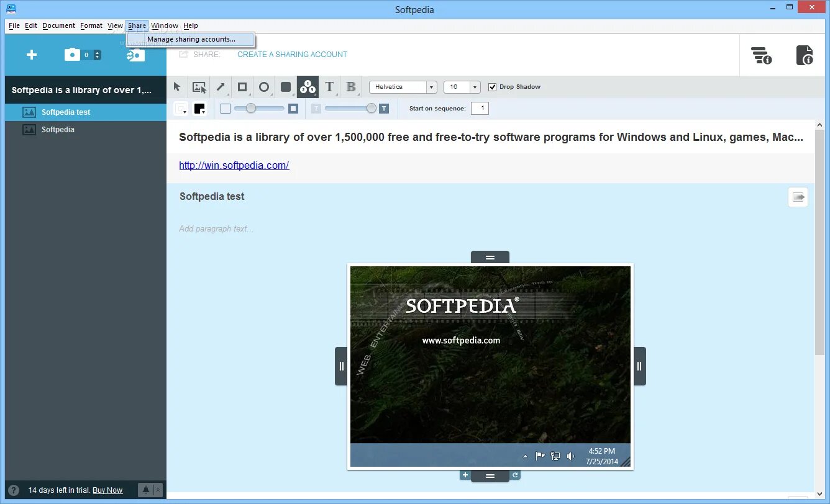The height and width of the screenshot is (504, 830).
Task: Click the grayed share icon beside SHARE
Action: tap(183, 54)
